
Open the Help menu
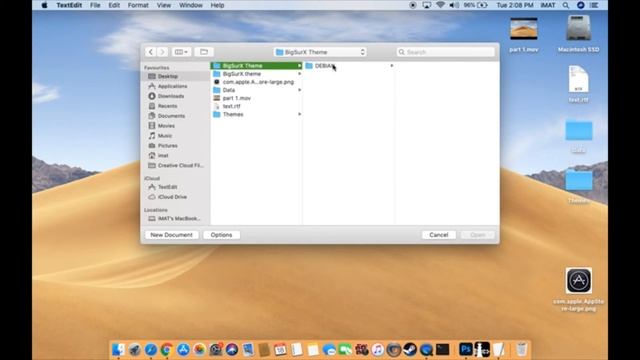(217, 5)
